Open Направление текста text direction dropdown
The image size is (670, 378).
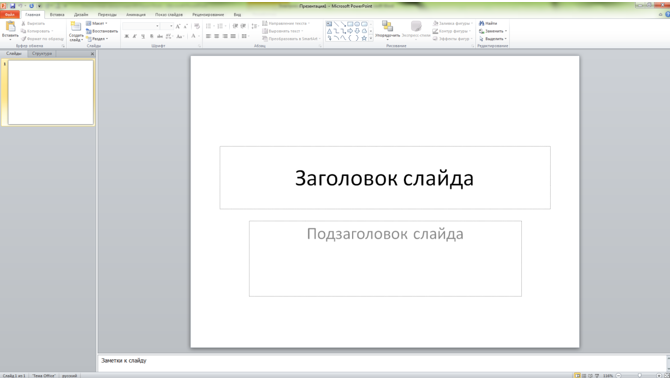(286, 23)
